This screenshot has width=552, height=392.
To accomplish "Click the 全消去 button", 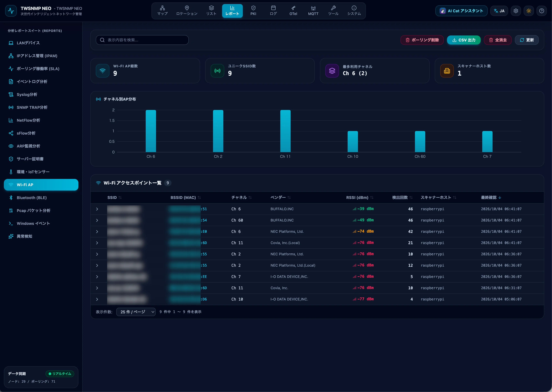I will coord(498,40).
